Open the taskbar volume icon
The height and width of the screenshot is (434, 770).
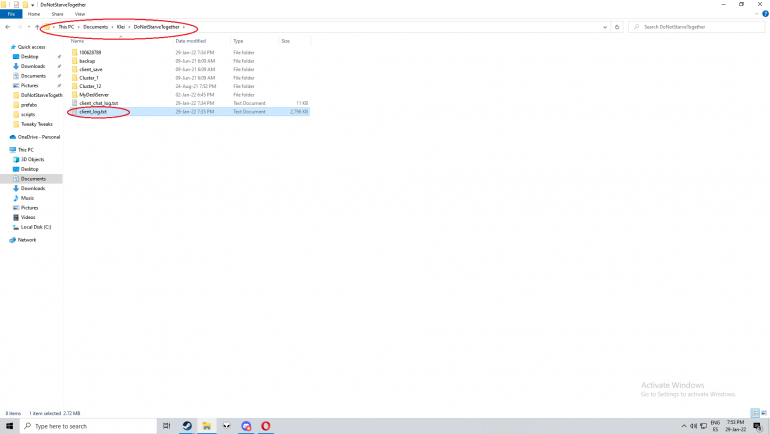[x=693, y=426]
